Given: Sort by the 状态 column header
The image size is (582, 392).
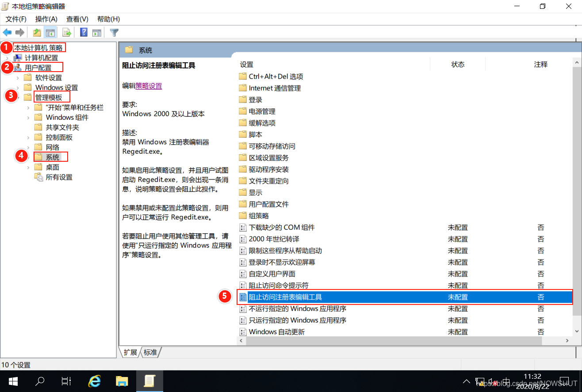Looking at the screenshot, I should (458, 65).
